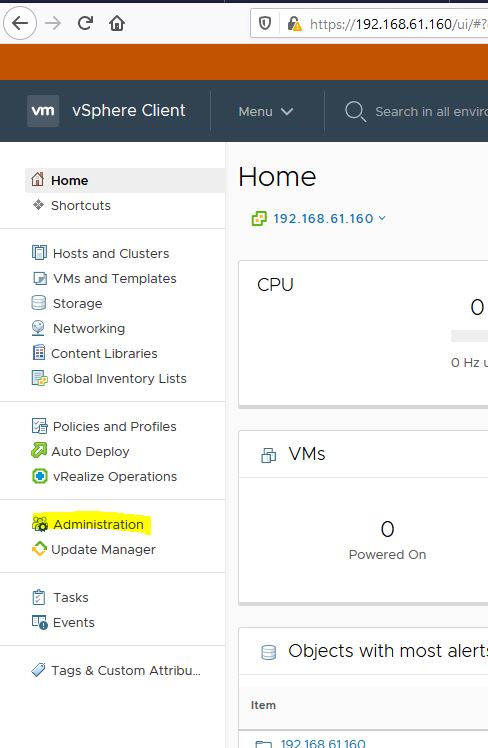Image resolution: width=488 pixels, height=748 pixels.
Task: Click the Networking globe icon
Action: tap(38, 328)
